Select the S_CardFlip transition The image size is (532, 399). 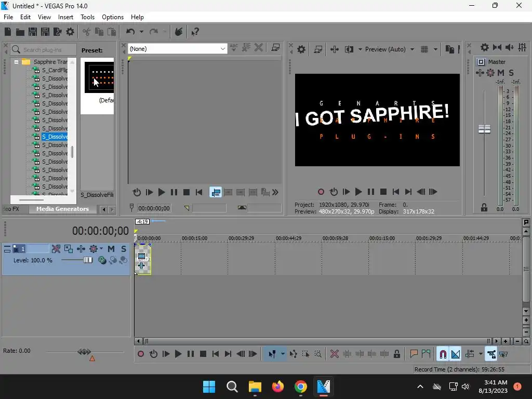pos(54,70)
